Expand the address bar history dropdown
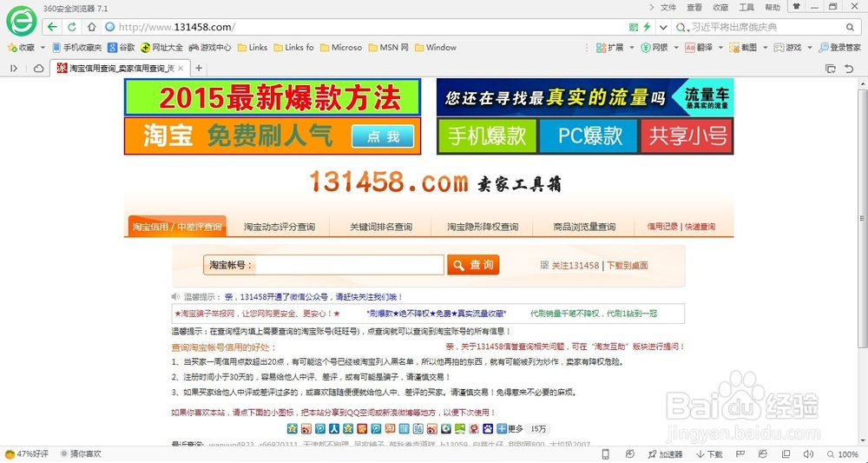 tap(662, 27)
